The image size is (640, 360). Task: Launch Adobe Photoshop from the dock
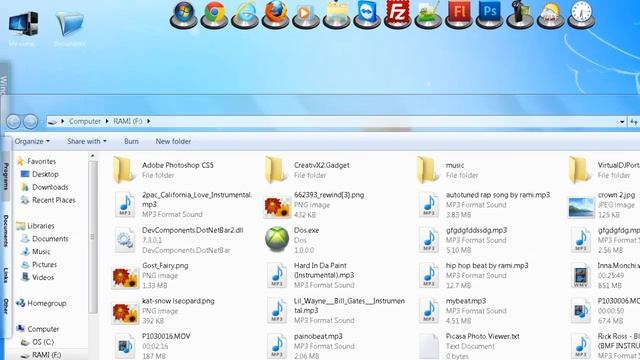point(489,14)
